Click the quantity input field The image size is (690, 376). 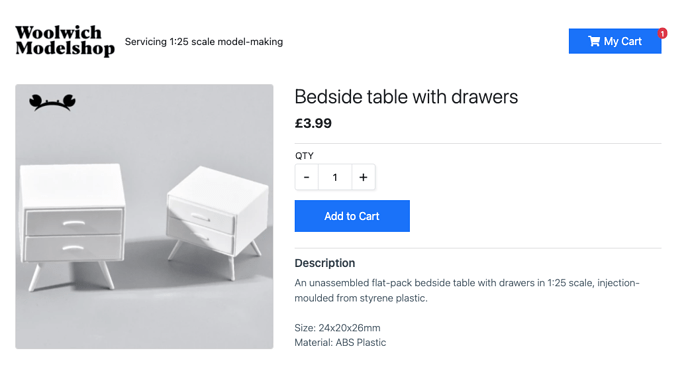[x=335, y=177]
